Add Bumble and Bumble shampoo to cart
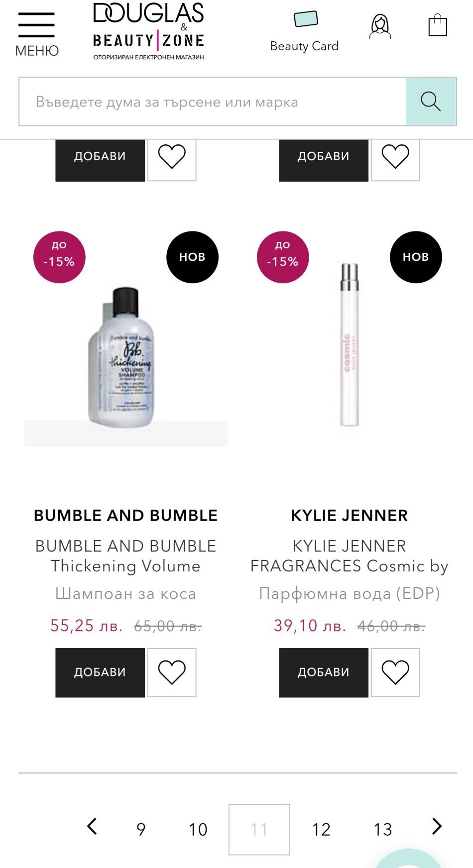 (x=100, y=672)
